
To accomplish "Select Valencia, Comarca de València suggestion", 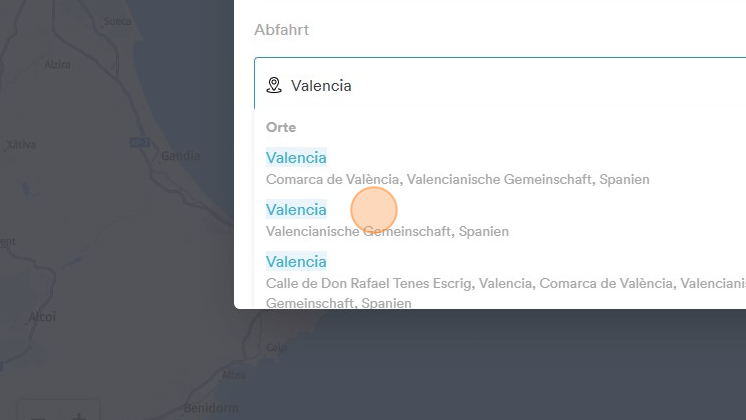I will click(296, 158).
